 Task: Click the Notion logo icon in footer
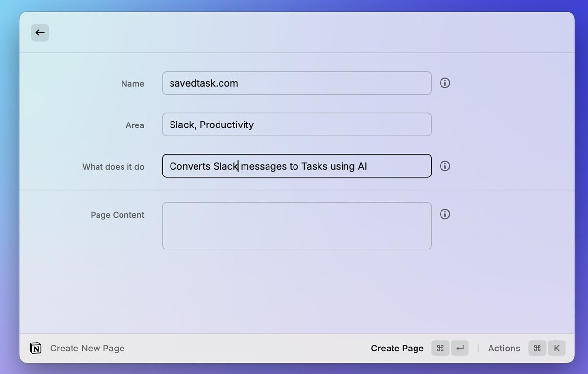36,348
